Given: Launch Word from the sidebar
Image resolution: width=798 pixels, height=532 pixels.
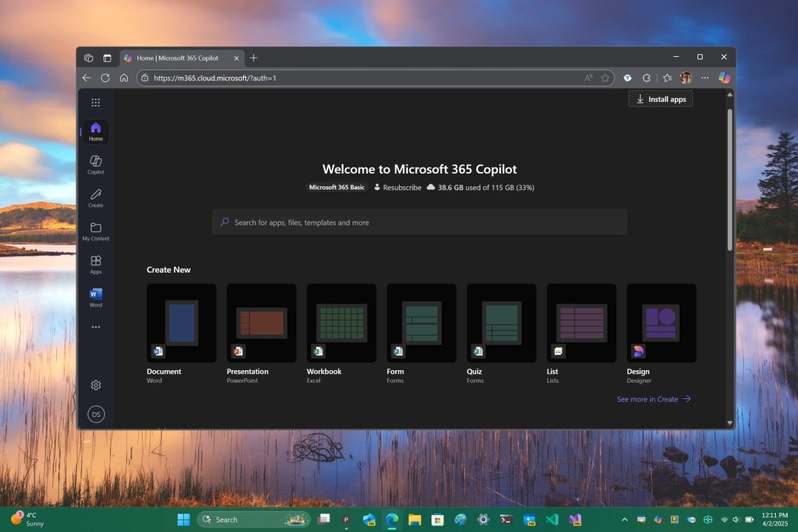Looking at the screenshot, I should tap(95, 296).
